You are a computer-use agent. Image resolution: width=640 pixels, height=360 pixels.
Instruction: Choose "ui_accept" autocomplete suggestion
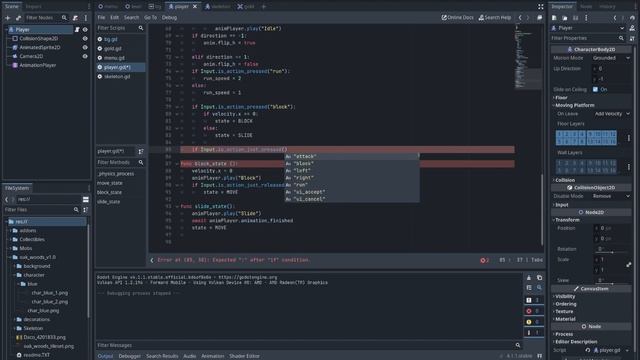(x=352, y=192)
